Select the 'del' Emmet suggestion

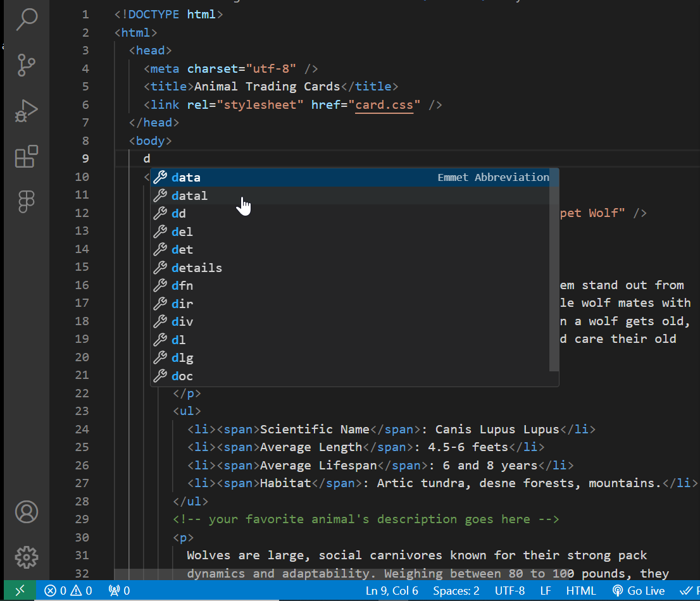[350, 232]
